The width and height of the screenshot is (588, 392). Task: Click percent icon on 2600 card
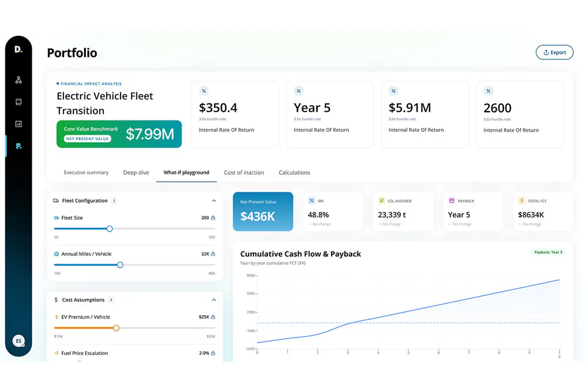coord(489,91)
